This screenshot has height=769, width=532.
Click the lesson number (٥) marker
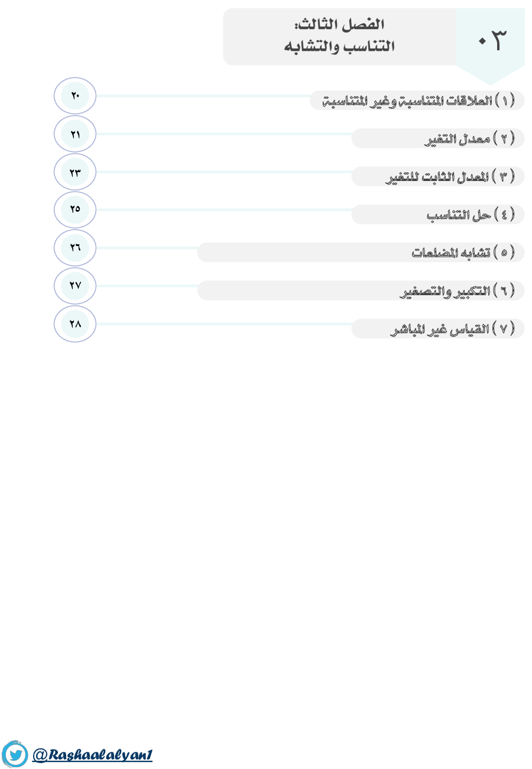click(504, 253)
